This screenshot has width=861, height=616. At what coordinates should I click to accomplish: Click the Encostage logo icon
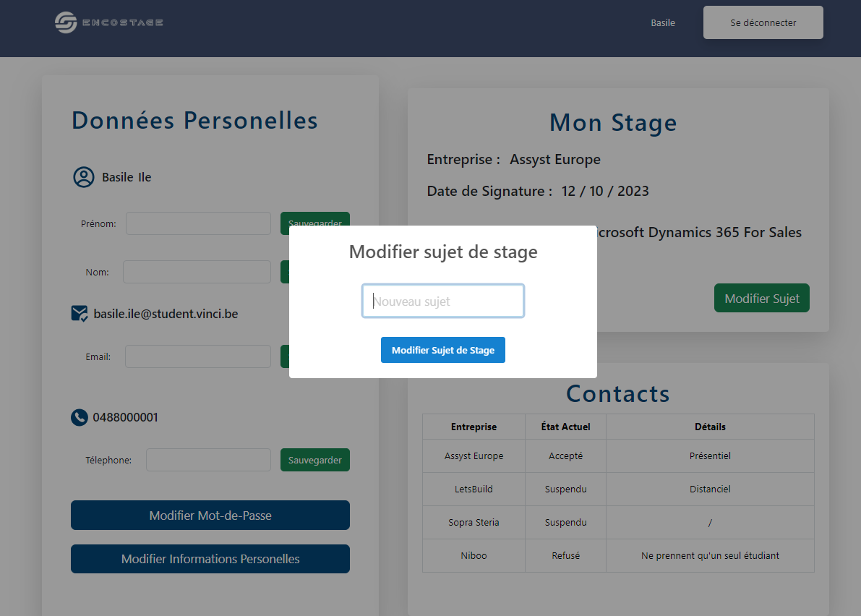point(66,22)
